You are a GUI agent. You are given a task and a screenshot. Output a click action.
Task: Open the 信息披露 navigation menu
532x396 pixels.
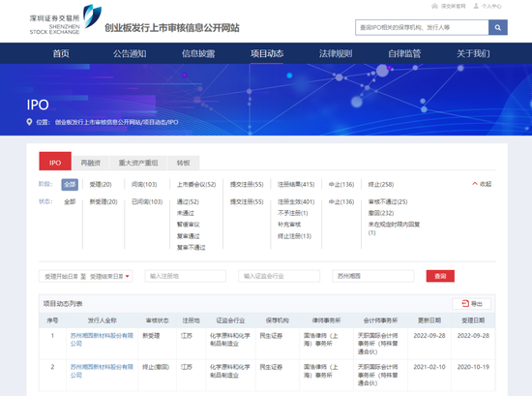pos(198,53)
